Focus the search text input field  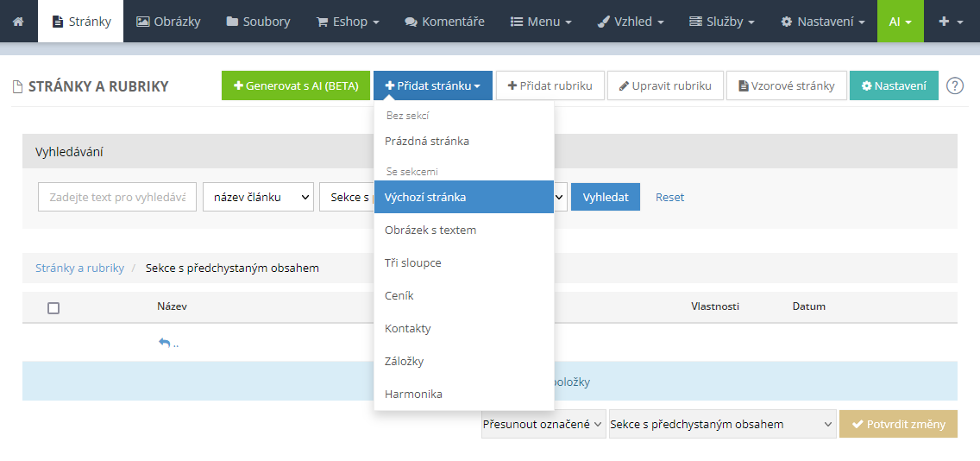[x=117, y=197]
